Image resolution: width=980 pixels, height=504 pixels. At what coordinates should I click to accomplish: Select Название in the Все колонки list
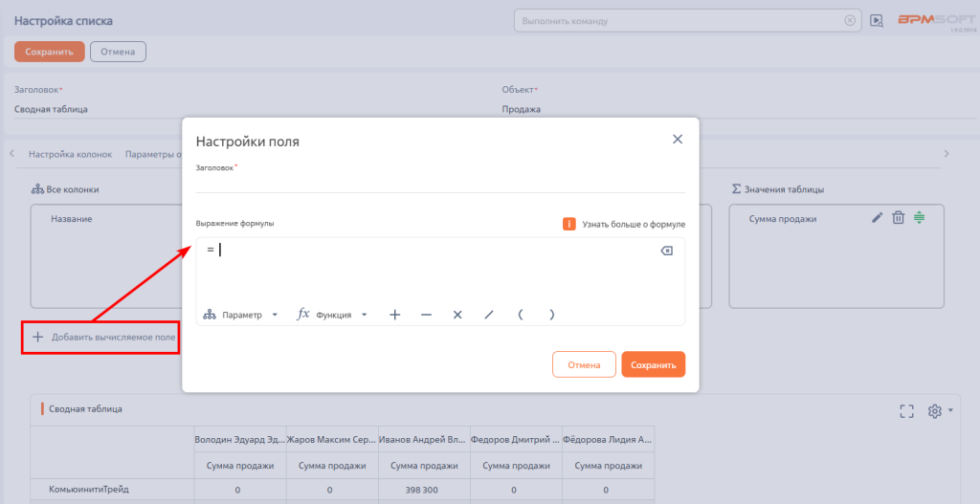click(x=71, y=219)
